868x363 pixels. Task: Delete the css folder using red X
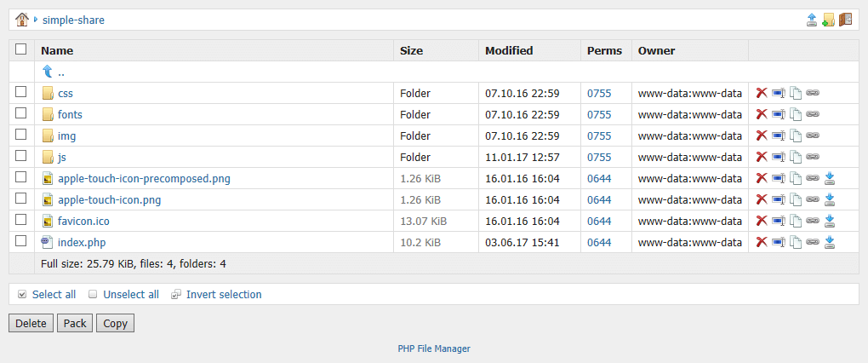point(762,93)
